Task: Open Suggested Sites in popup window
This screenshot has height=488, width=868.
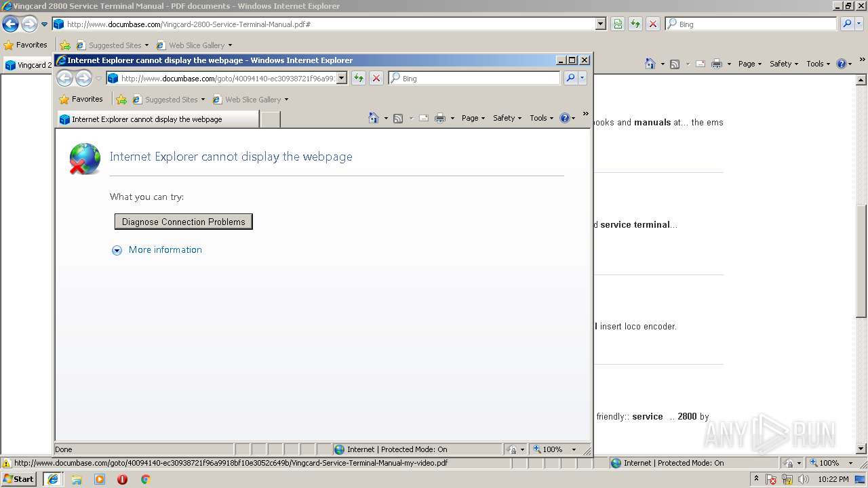Action: [168, 100]
